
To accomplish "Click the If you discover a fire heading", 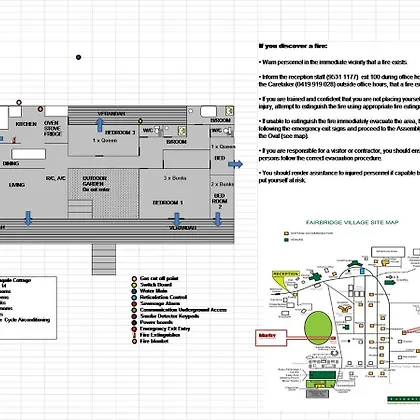I will tap(293, 46).
